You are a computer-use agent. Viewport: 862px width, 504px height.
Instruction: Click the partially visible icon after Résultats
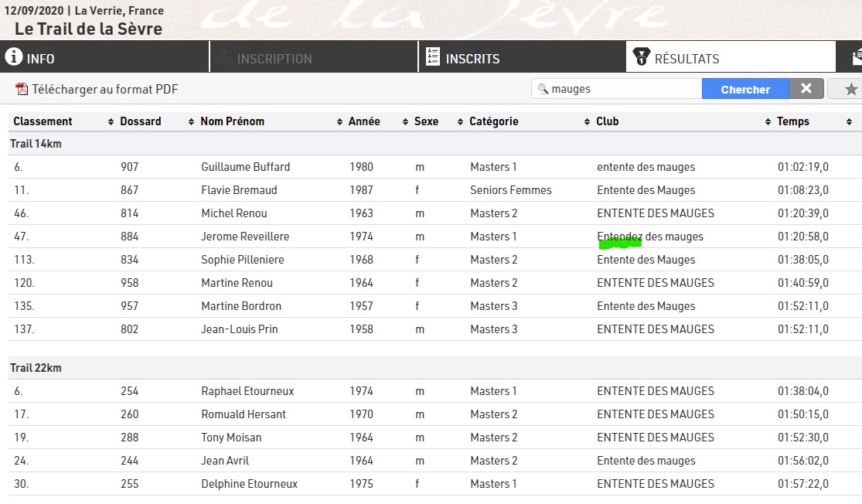pyautogui.click(x=857, y=57)
